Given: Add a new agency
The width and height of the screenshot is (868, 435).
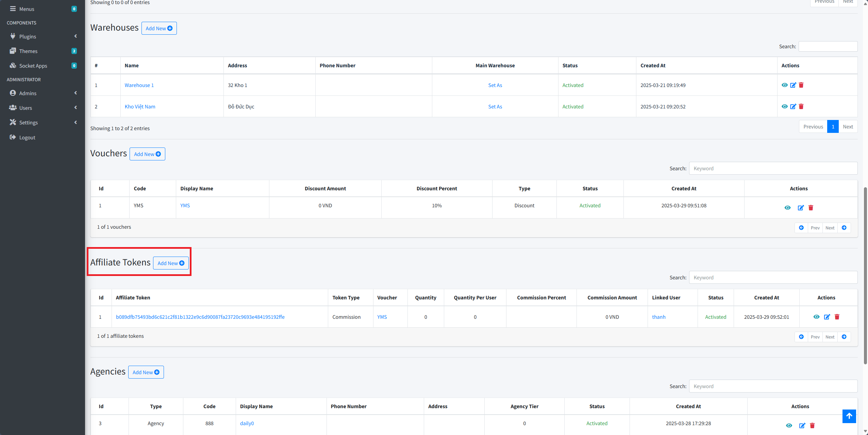Looking at the screenshot, I should coord(146,372).
